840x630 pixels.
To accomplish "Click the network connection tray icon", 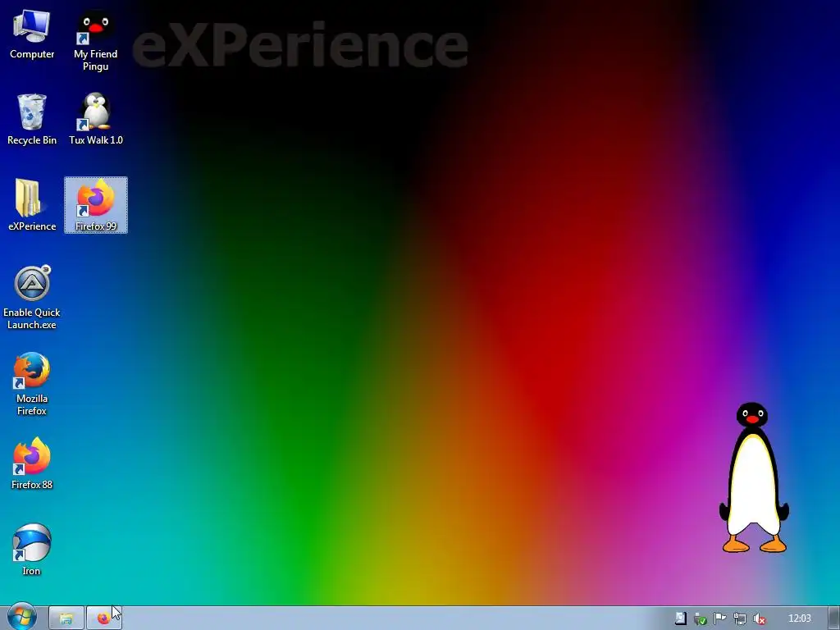I will pos(739,619).
